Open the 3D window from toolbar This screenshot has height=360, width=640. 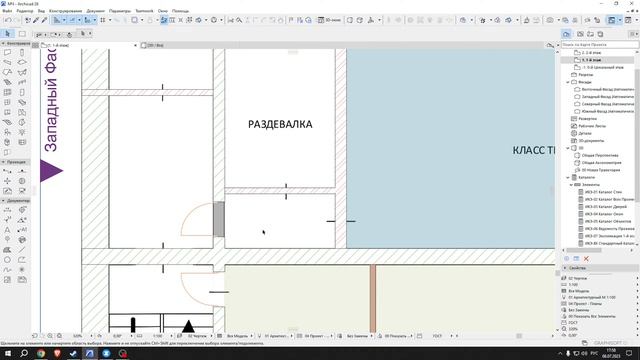pyautogui.click(x=330, y=20)
